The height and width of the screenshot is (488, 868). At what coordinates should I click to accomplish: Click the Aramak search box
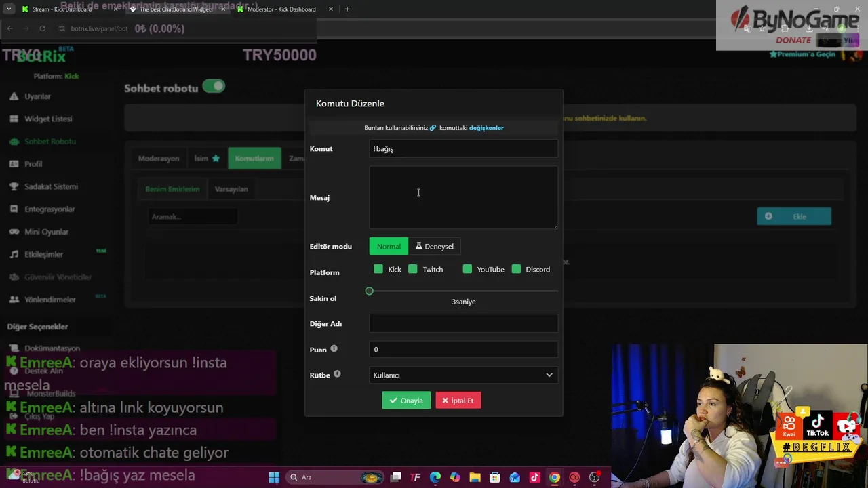pyautogui.click(x=193, y=216)
